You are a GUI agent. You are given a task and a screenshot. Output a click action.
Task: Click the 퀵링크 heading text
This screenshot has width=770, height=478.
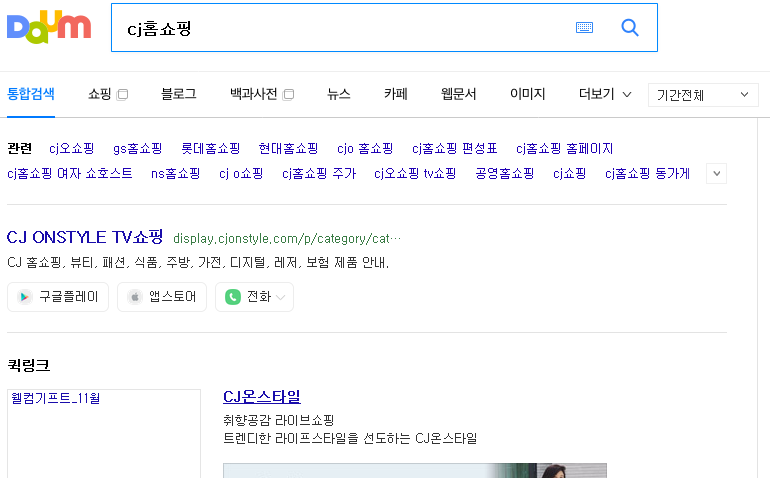coord(28,365)
